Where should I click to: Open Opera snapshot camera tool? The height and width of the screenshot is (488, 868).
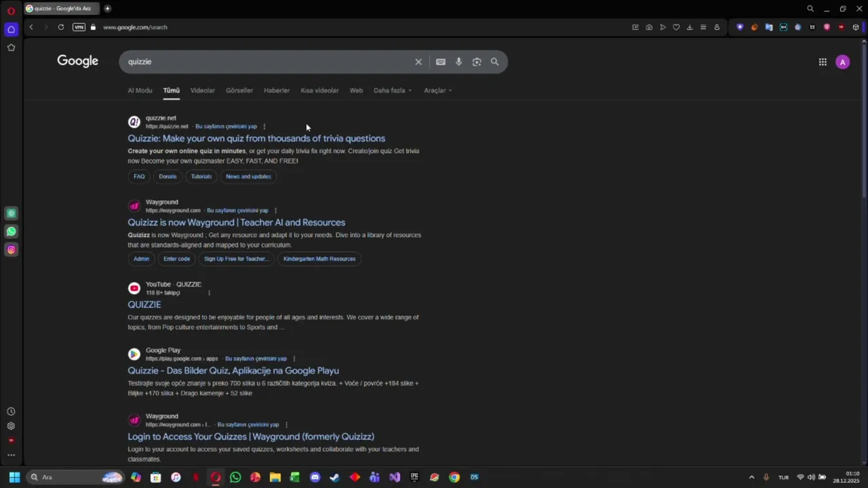click(649, 27)
